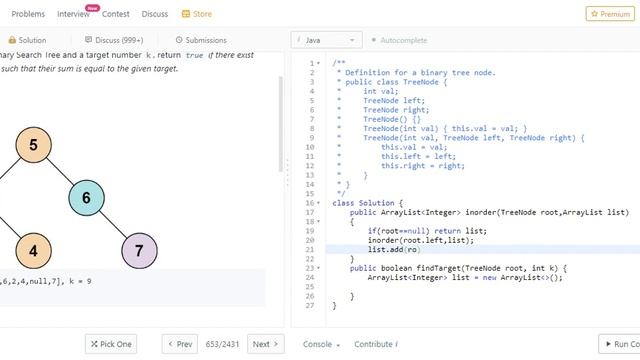Screen dimensions: 640x360
Task: Click the Run Code button
Action: pyautogui.click(x=619, y=344)
